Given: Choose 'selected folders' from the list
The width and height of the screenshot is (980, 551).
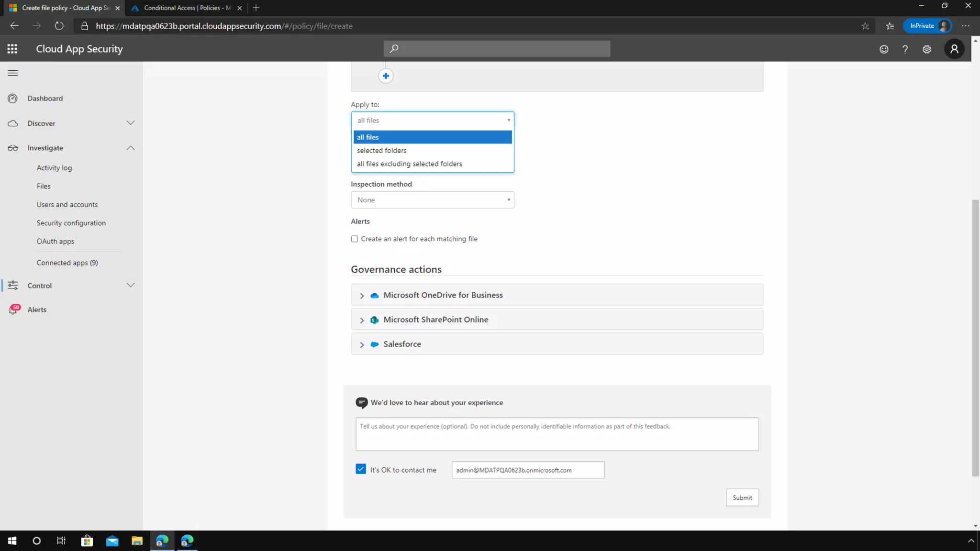Looking at the screenshot, I should click(x=381, y=151).
